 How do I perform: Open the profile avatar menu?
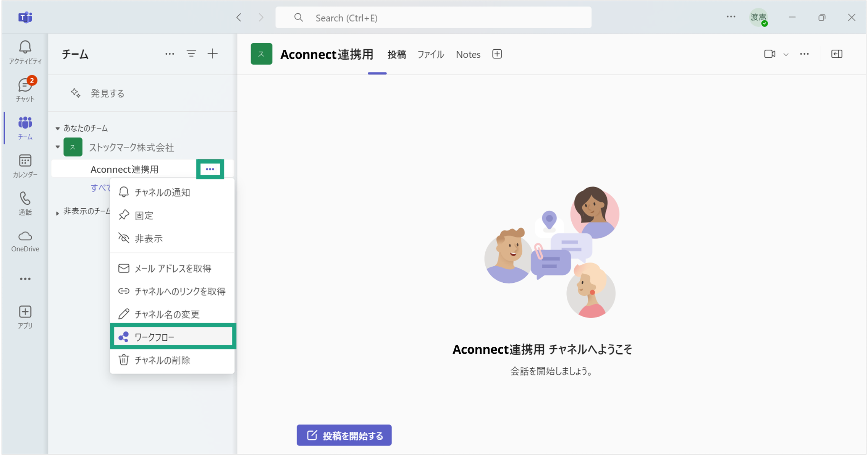pos(758,18)
